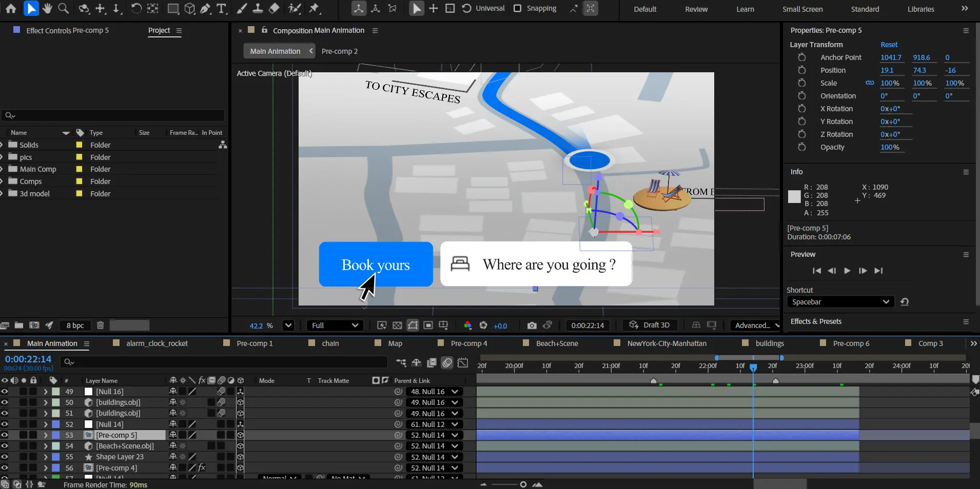Viewport: 980px width, 489px height.
Task: Select the Zoom tool in toolbar
Action: coord(63,9)
